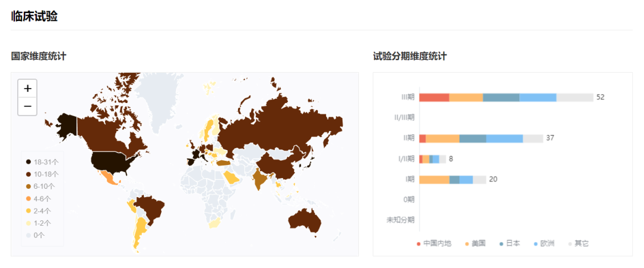The image size is (644, 268).
Task: Toggle the 10-18个 legend entry
Action: pos(42,174)
